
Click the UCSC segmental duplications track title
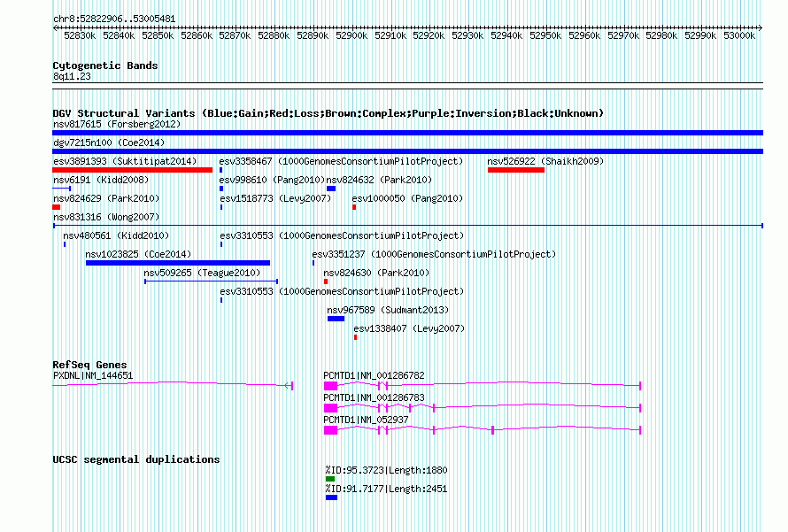pos(136,459)
